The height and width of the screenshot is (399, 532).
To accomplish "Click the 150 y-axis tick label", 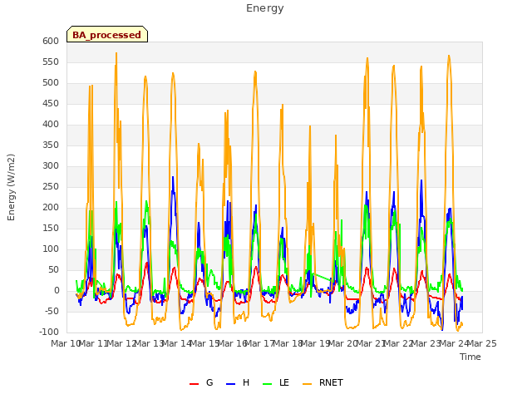I will click(51, 229).
